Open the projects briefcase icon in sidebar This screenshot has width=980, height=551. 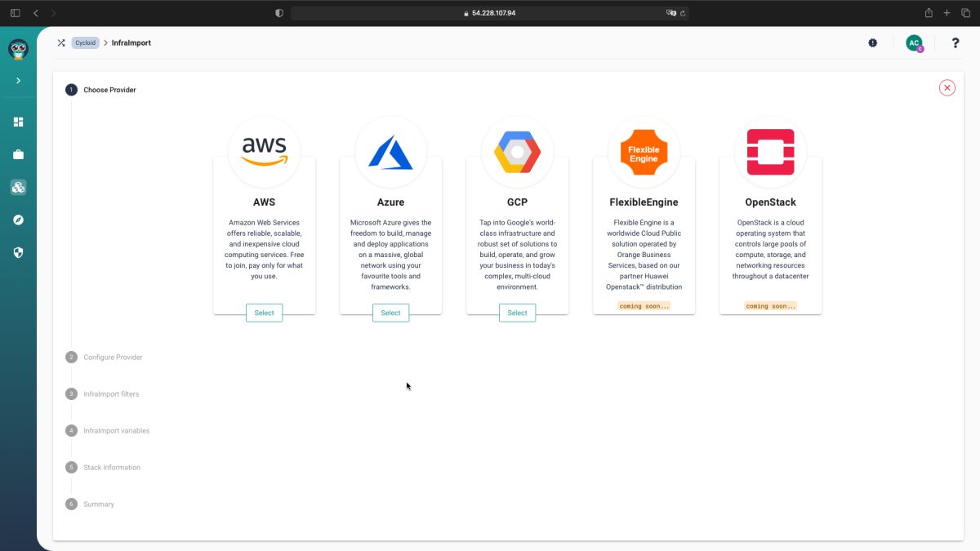18,154
